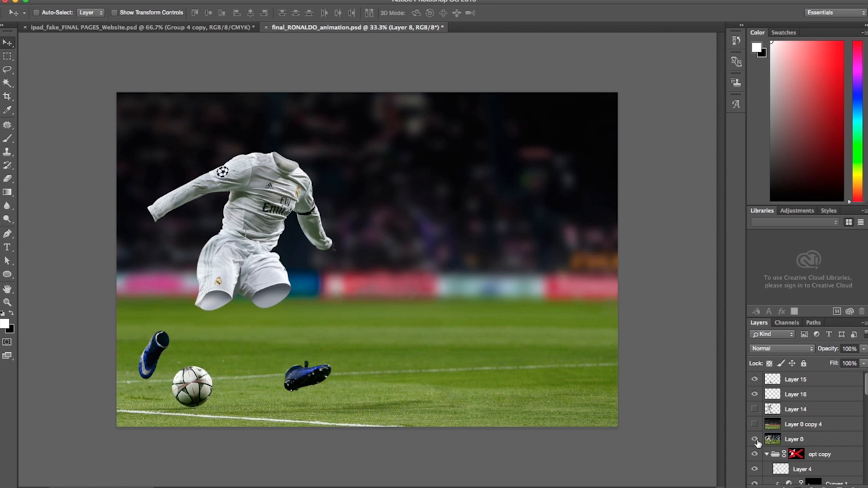Hide Layer 16 with its eye icon

(755, 394)
